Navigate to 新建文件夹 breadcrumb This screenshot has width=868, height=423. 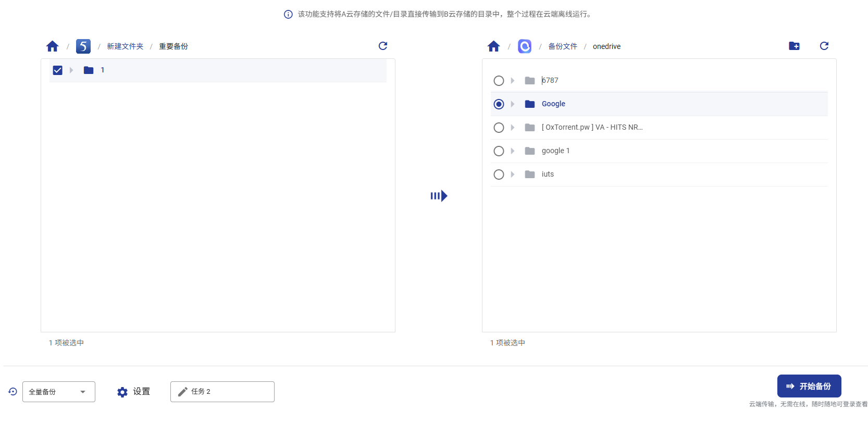tap(125, 46)
